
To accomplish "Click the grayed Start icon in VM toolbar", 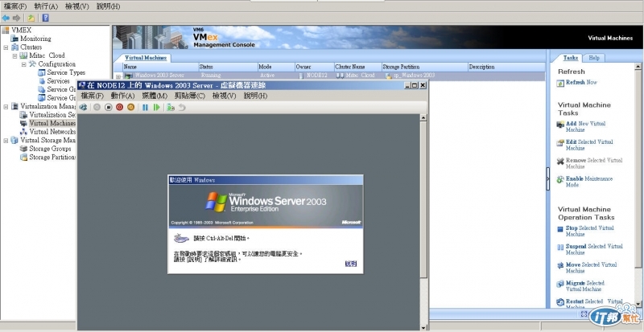I will pyautogui.click(x=97, y=107).
